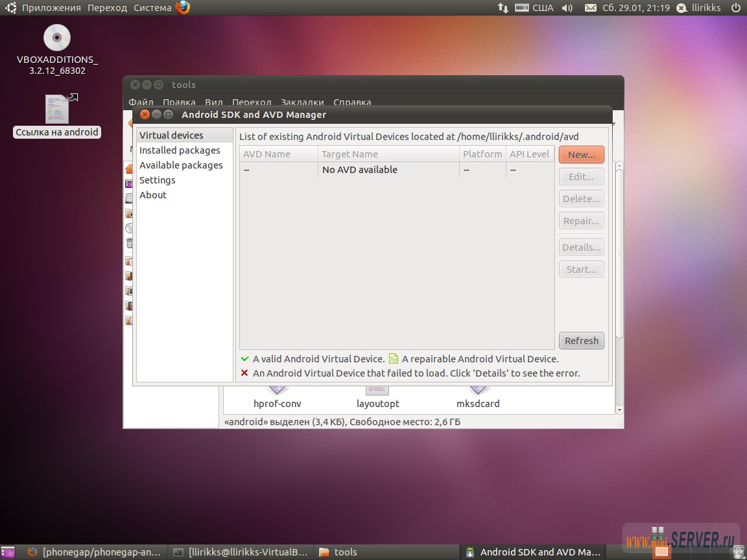Select 'Ссылка на android' desktop shortcut icon
The height and width of the screenshot is (560, 747).
[57, 115]
